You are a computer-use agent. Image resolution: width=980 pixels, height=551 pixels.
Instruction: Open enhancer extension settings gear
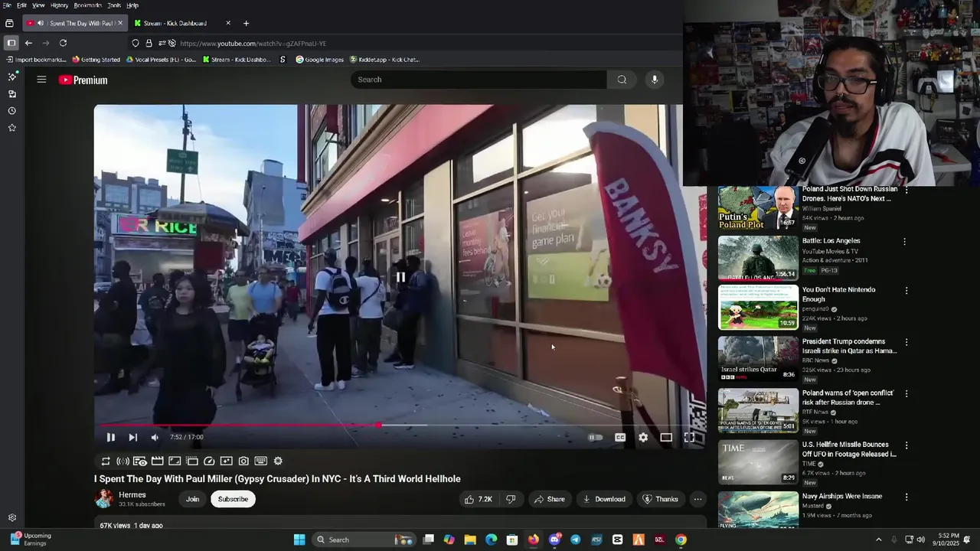(x=278, y=461)
